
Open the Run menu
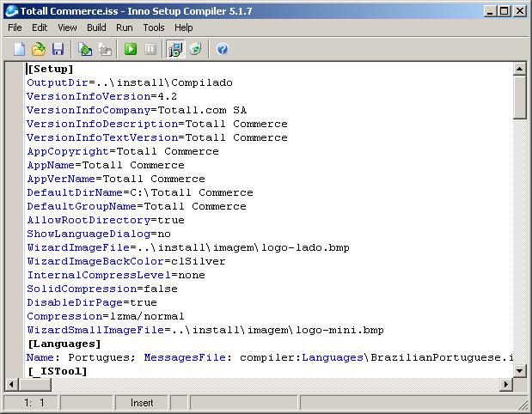tap(125, 27)
